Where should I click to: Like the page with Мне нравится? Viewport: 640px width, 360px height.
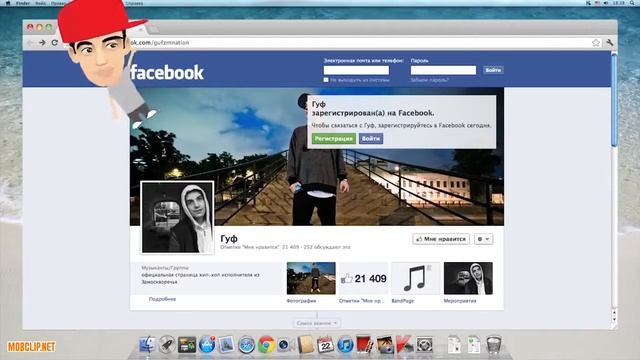coord(441,239)
